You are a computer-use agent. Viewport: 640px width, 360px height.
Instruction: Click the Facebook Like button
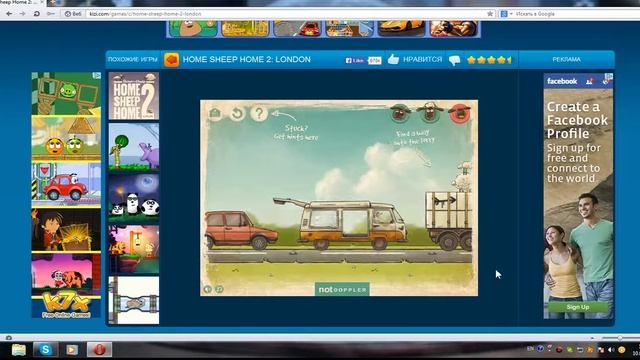pos(355,60)
